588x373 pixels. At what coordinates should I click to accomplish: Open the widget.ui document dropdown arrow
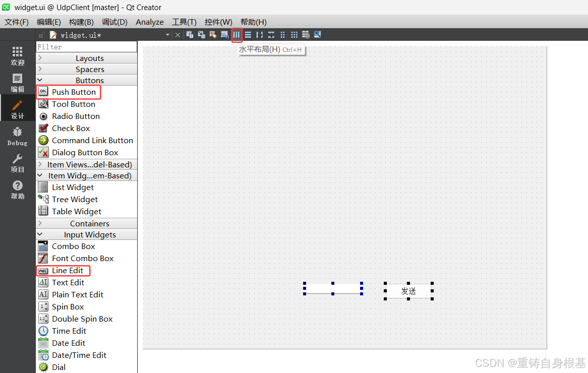(167, 35)
